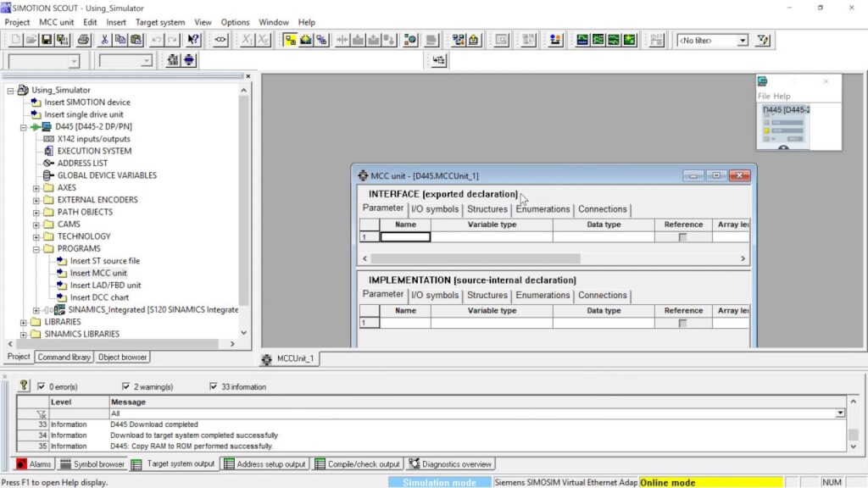The image size is (868, 488).
Task: Toggle the 0 error(s) checkbox
Action: coord(41,386)
